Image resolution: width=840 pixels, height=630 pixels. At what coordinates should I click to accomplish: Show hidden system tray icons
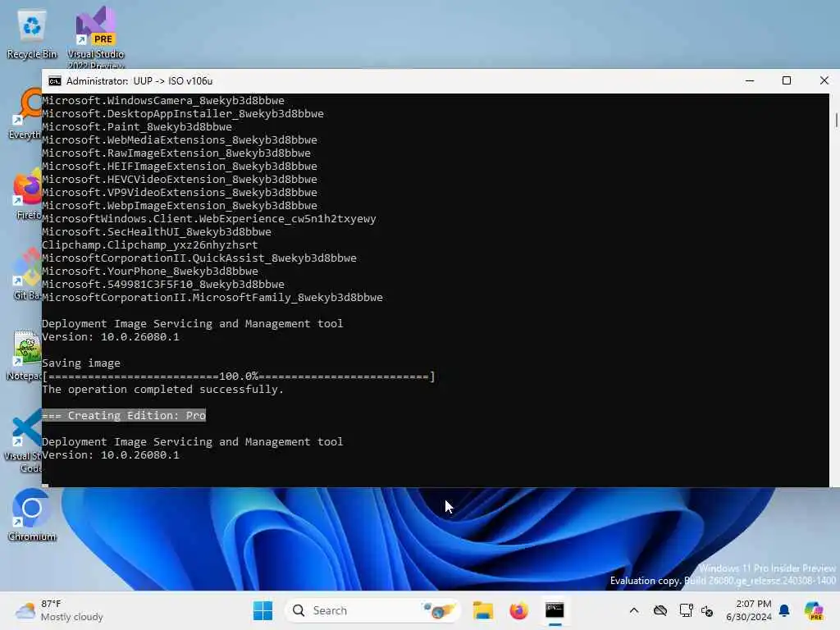coord(634,610)
